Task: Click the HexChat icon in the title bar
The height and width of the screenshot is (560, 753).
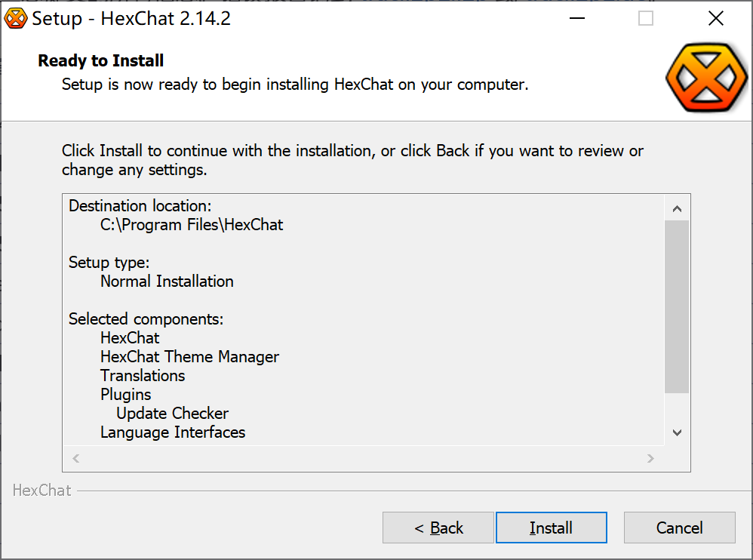Action: click(16, 19)
